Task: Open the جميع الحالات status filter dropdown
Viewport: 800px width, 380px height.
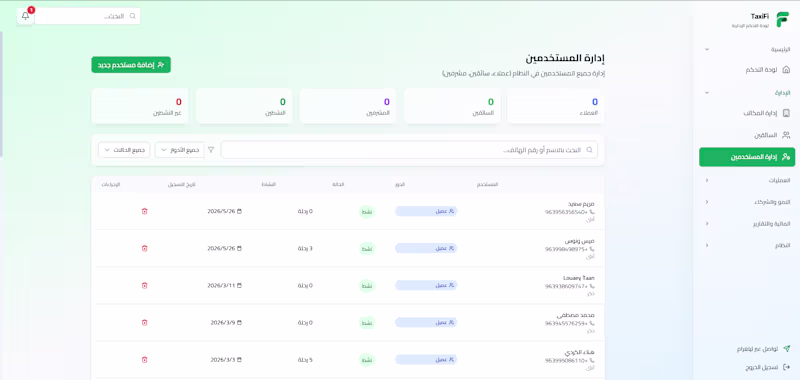Action: pyautogui.click(x=124, y=150)
